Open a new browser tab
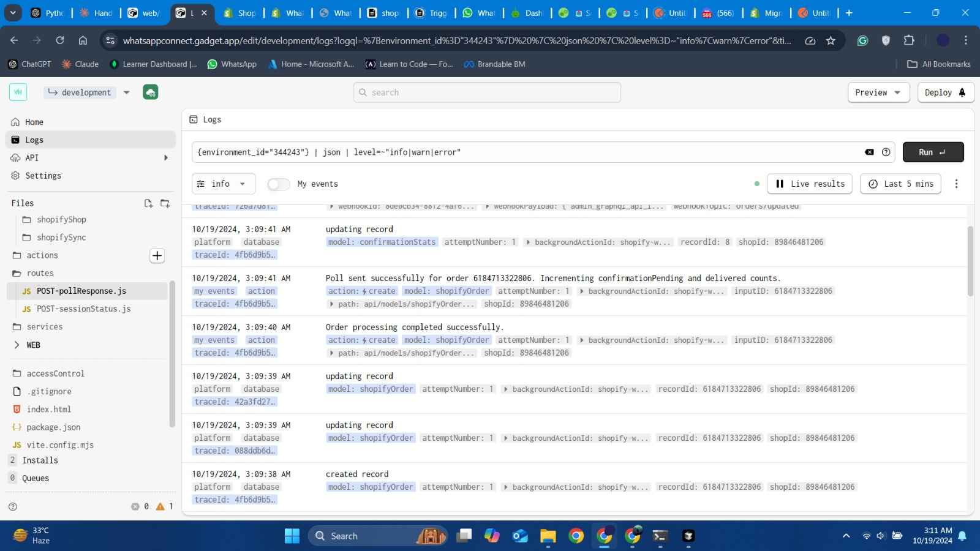The image size is (980, 551). 849,13
